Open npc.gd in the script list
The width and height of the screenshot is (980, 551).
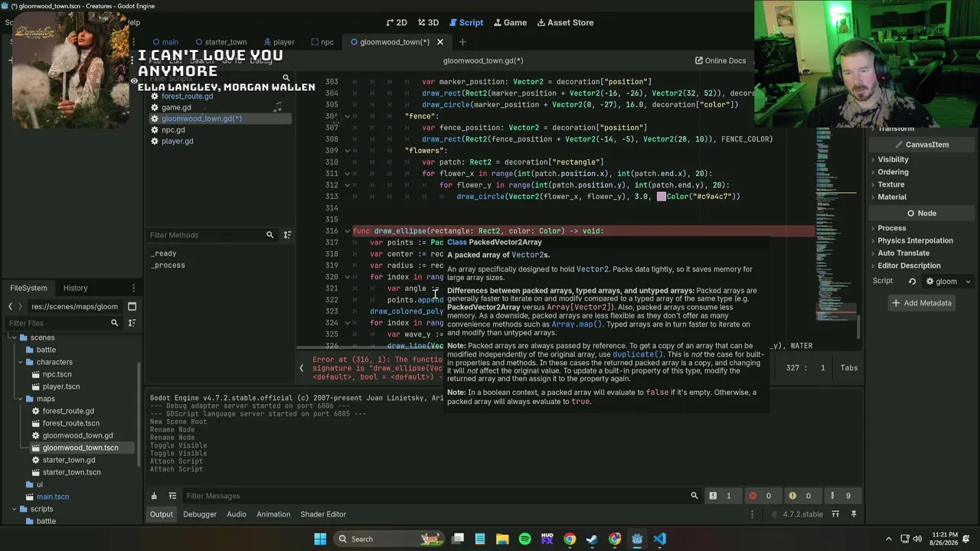point(173,130)
